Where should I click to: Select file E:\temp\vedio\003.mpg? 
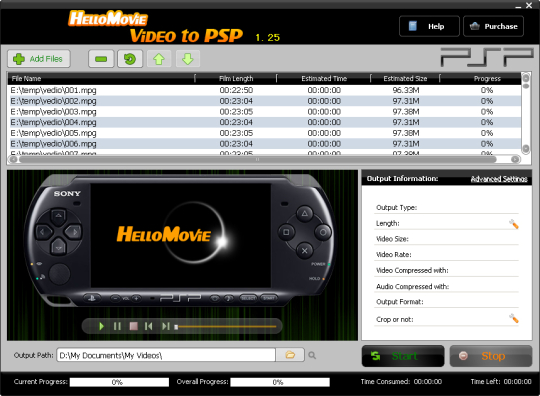(264, 112)
